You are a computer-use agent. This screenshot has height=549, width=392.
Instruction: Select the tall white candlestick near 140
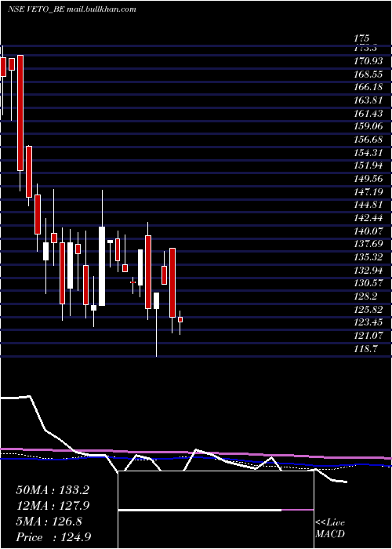(x=102, y=266)
